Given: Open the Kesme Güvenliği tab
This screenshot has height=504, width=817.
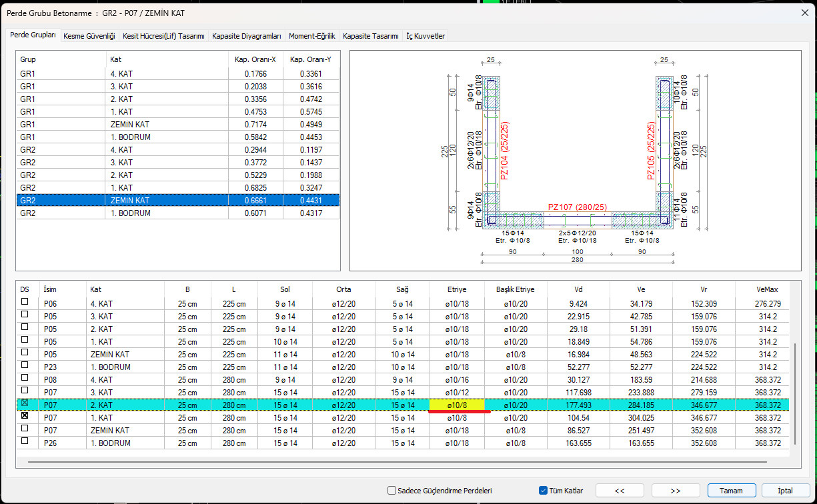Looking at the screenshot, I should [89, 36].
